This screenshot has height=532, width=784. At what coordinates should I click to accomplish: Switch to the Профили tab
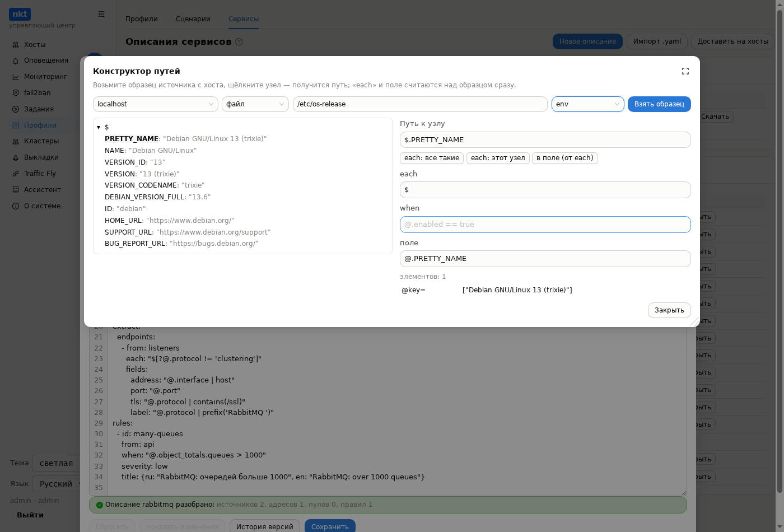click(x=142, y=19)
